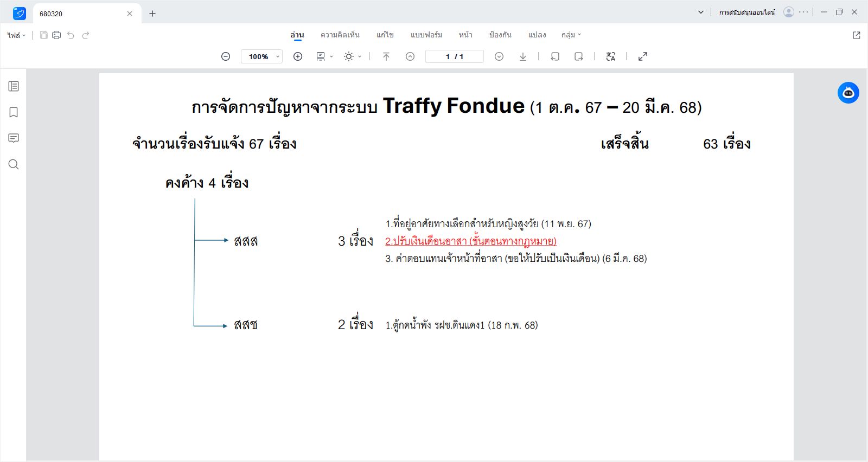Go to the next page
Screen dimensions: 868x462
(499, 56)
